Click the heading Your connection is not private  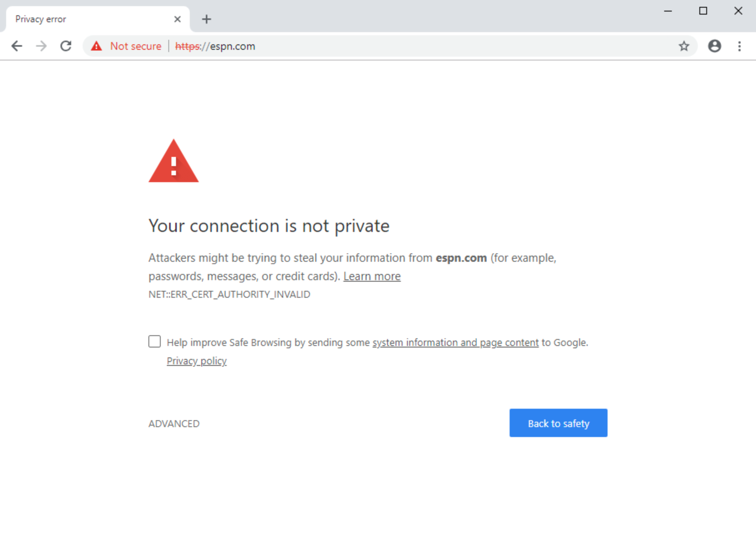(269, 226)
